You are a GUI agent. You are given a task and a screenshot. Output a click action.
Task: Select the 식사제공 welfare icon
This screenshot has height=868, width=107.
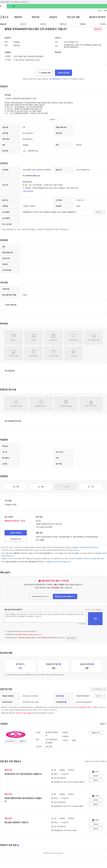coord(73,353)
